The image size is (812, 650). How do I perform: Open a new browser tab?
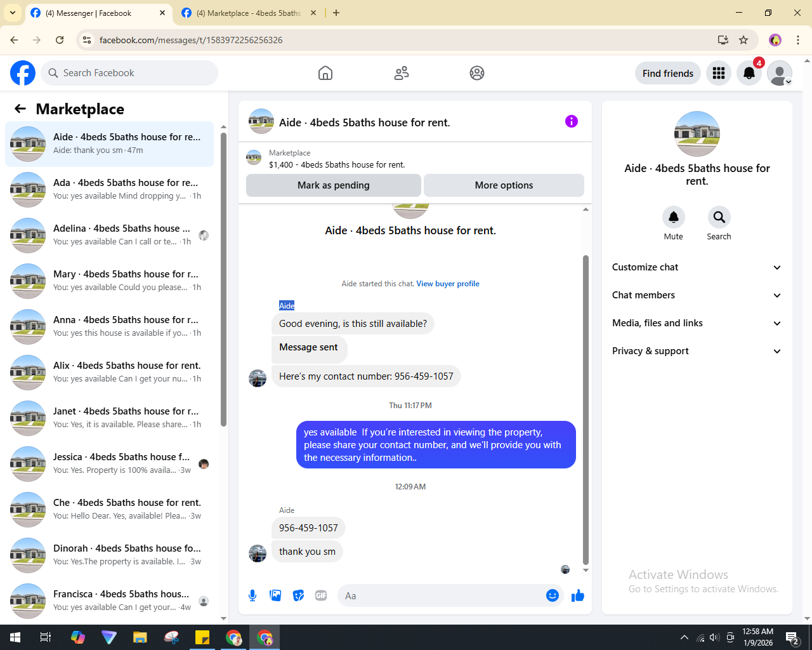coord(336,13)
